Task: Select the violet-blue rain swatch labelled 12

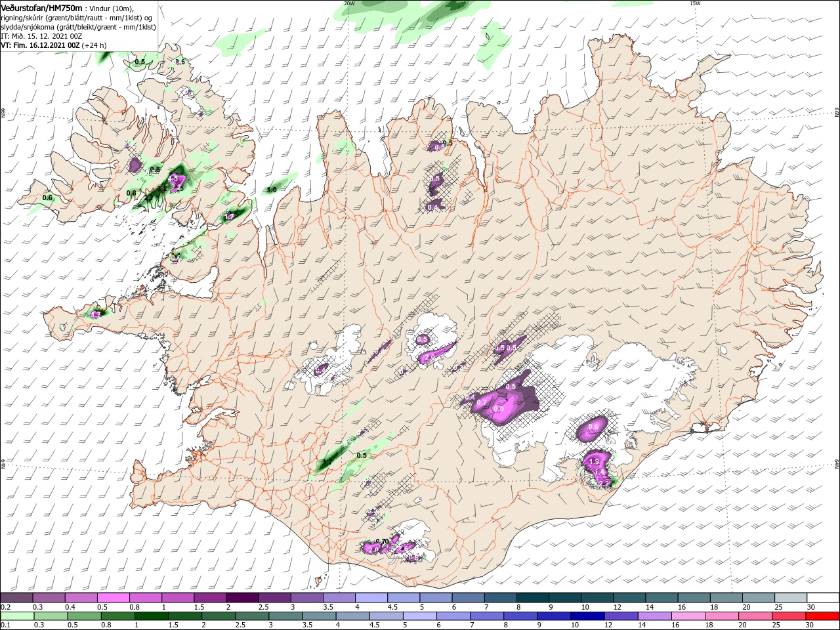Action: click(x=620, y=616)
